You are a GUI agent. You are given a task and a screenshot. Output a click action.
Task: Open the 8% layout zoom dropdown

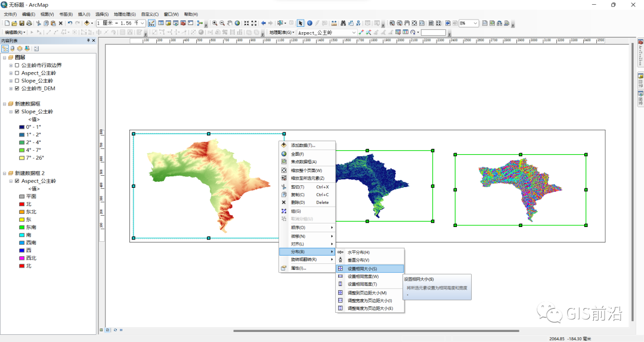pyautogui.click(x=475, y=23)
